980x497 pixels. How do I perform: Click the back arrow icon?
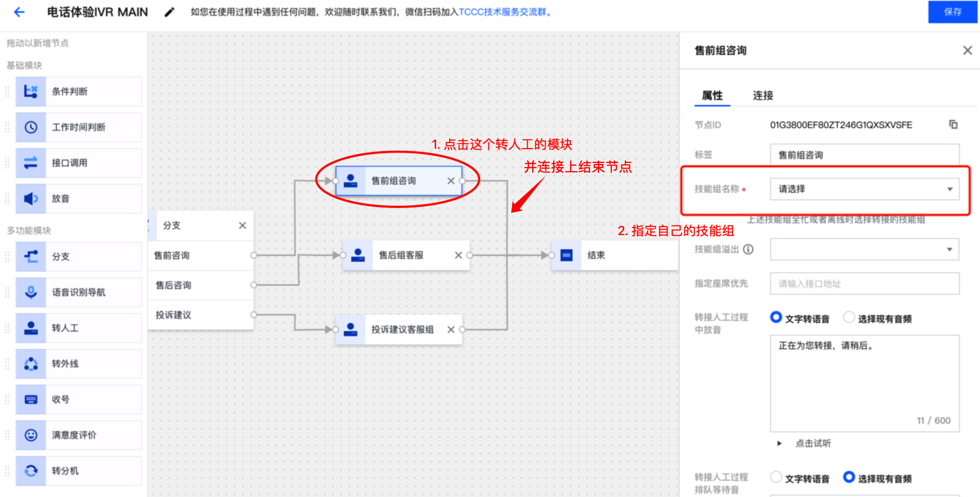pos(19,12)
